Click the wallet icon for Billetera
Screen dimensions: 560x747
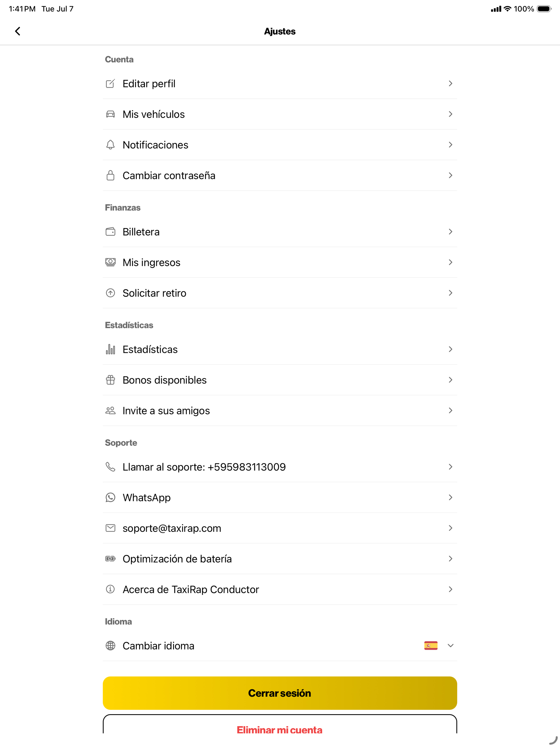tap(110, 232)
